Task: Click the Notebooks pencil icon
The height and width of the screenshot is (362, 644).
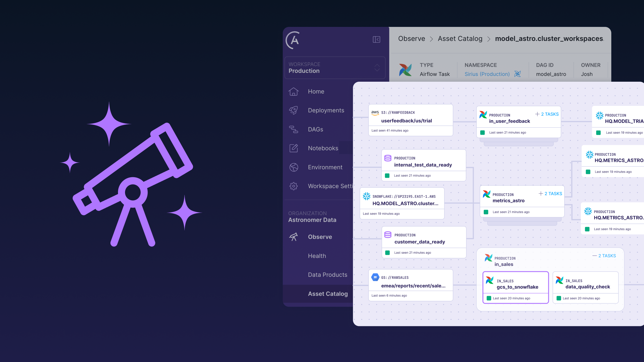Action: click(293, 148)
